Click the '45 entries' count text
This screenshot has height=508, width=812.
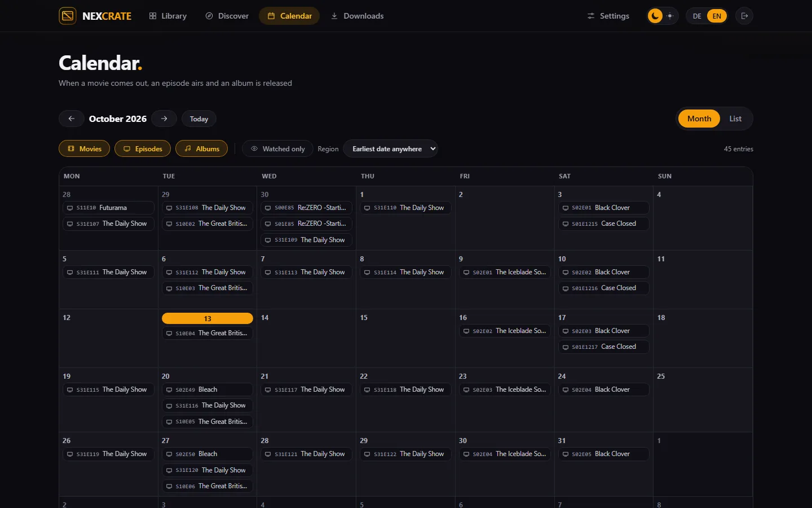click(739, 149)
